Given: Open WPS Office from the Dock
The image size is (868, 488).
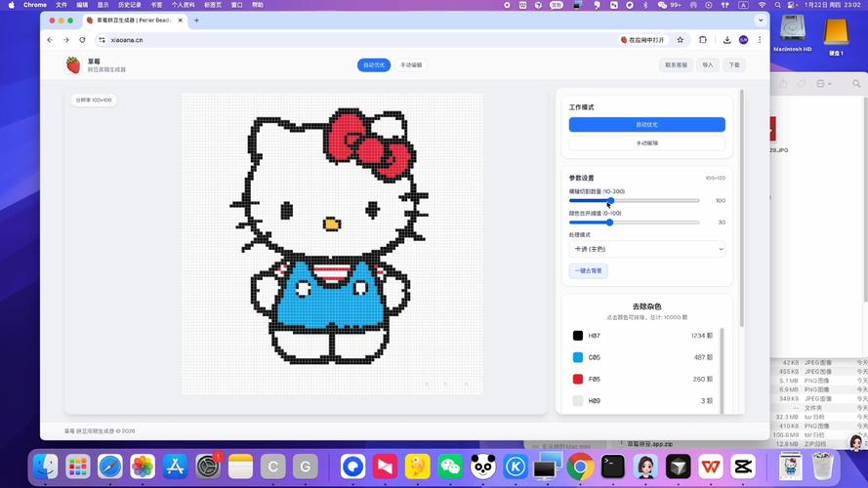Looking at the screenshot, I should (711, 467).
